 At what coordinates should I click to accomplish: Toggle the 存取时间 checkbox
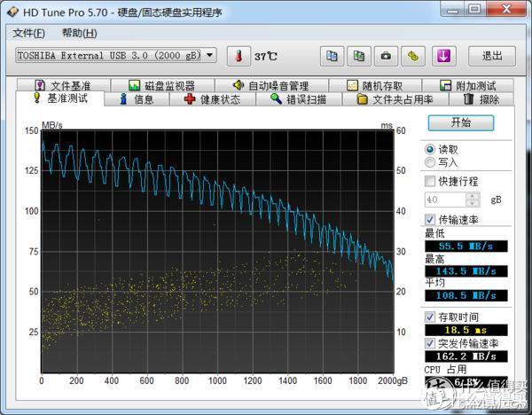[x=430, y=317]
